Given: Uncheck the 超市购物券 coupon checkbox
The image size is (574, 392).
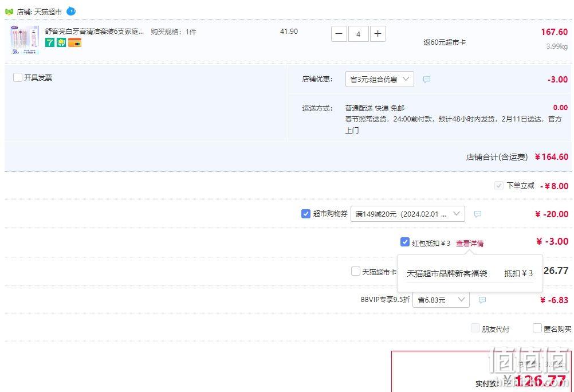Looking at the screenshot, I should [x=306, y=214].
